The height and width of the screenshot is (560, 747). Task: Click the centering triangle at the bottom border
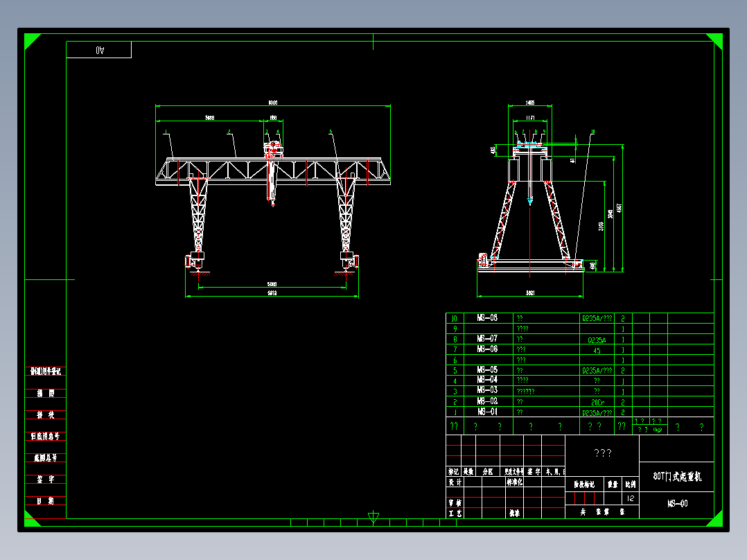(373, 518)
